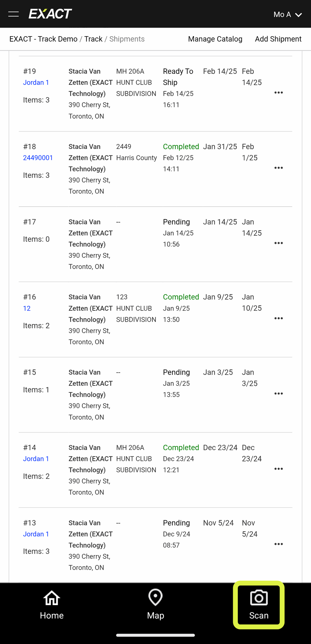Open Jordan 1 link on shipment #19
The width and height of the screenshot is (311, 644).
click(x=36, y=83)
